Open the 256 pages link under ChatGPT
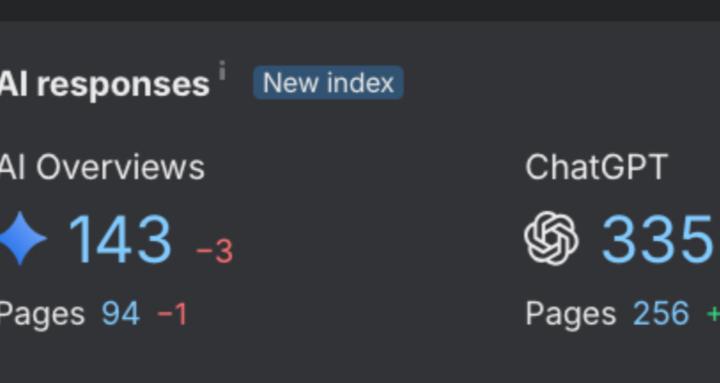The width and height of the screenshot is (720, 383). pyautogui.click(x=661, y=314)
